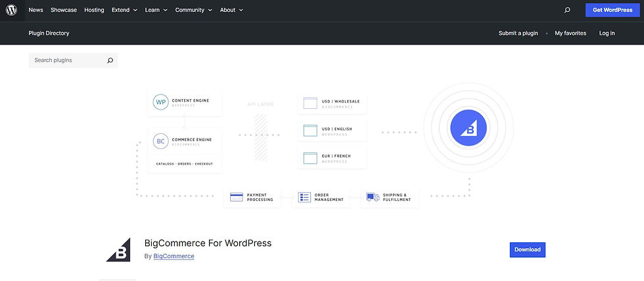Click the search plugins magnifier icon
Screen dimensions: 644x281
click(110, 60)
